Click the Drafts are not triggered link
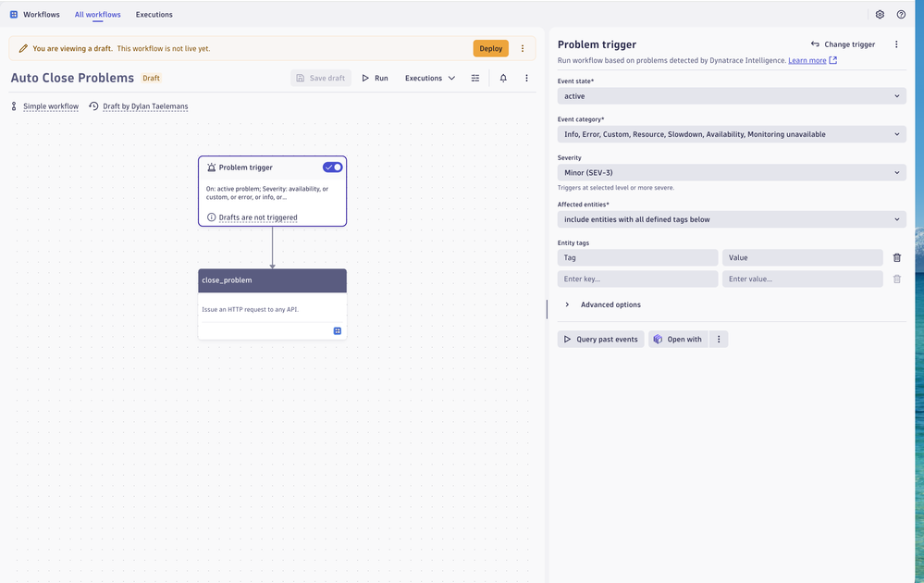Screen dimensions: 924x583 [x=258, y=217]
